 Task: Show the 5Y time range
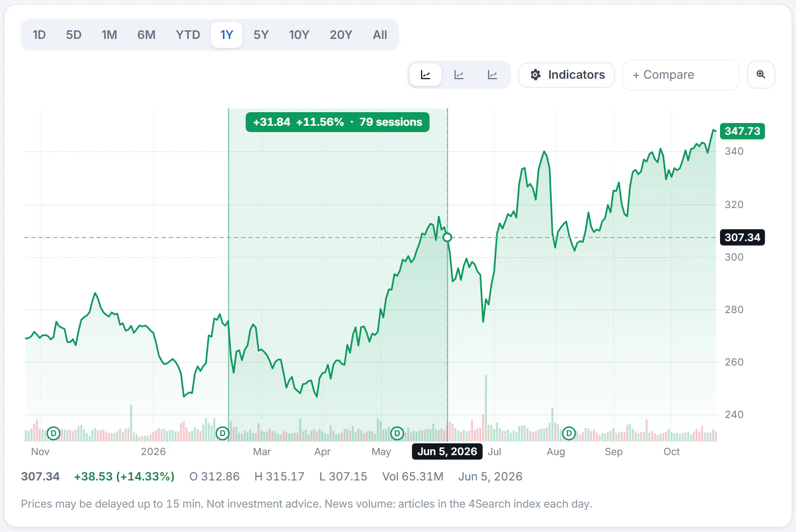click(x=261, y=35)
